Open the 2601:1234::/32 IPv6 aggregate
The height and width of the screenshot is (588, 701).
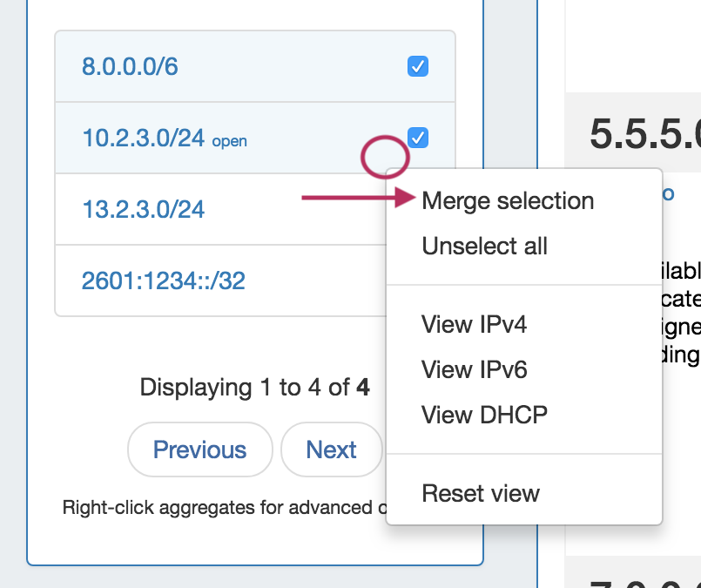pos(163,280)
